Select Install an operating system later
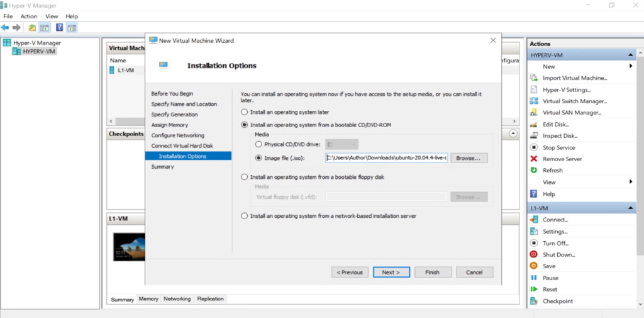Screen dimensions: 644x318 click(245, 112)
